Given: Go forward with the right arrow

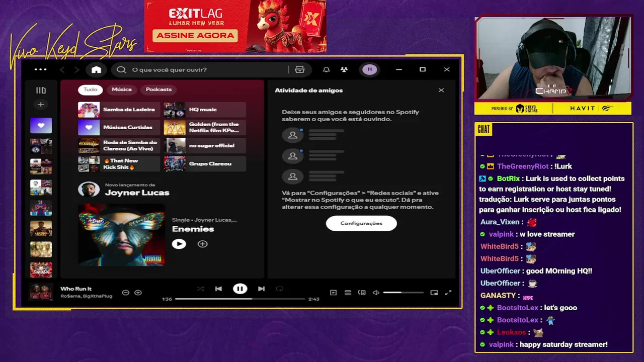Looking at the screenshot, I should [77, 69].
